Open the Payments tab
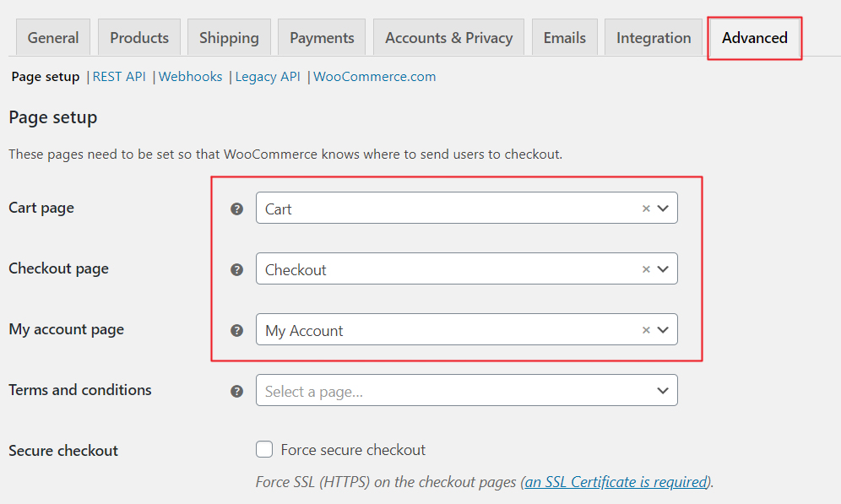The height and width of the screenshot is (504, 841). (x=322, y=38)
